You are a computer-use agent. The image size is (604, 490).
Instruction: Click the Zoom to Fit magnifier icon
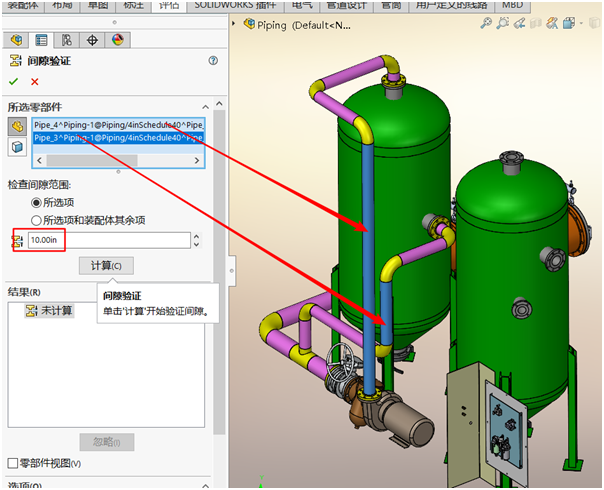pos(485,23)
